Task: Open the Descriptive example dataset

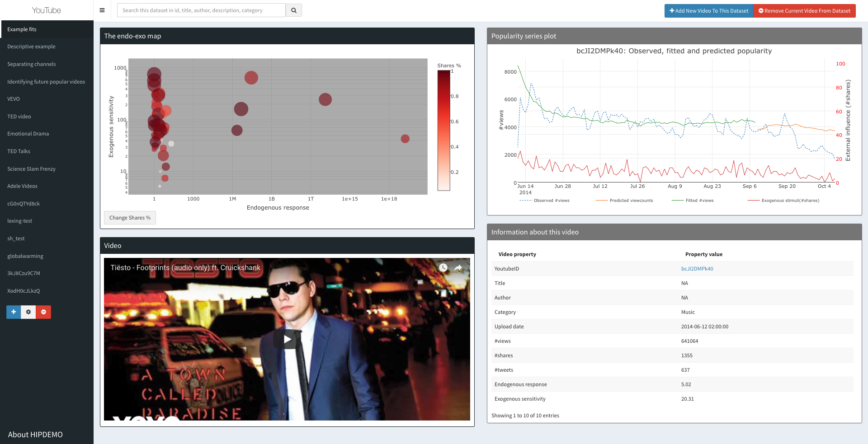Action: (31, 47)
